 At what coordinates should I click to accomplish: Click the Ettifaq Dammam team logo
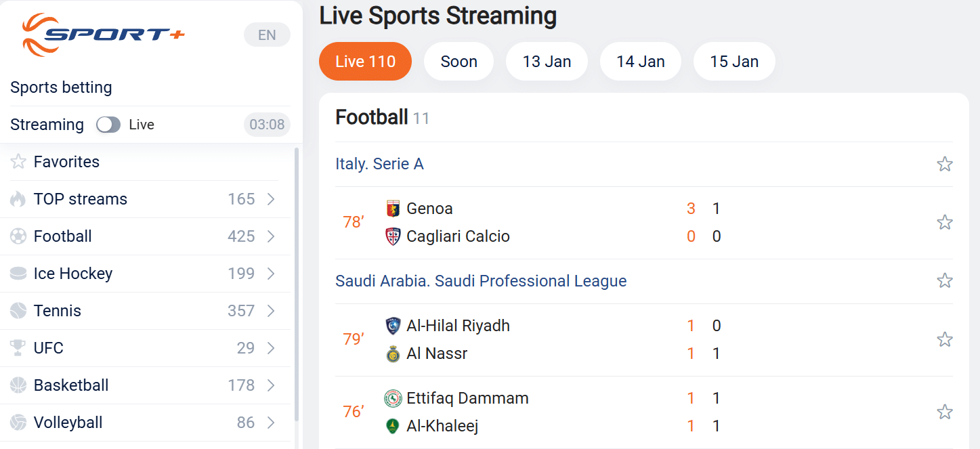(x=393, y=398)
